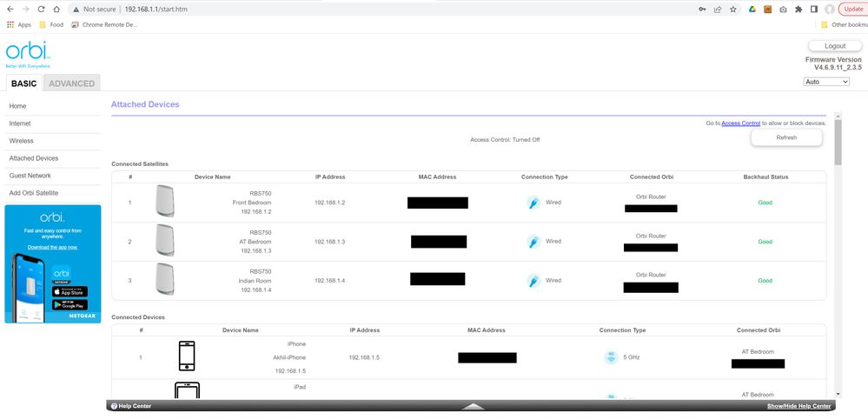
Task: Open the Chrome profile avatar
Action: (829, 9)
